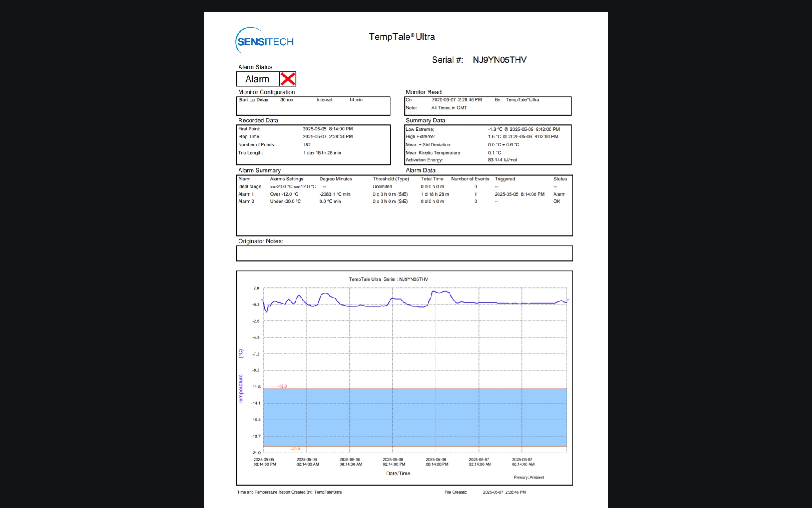
Task: Click the blue shaded ideal range area
Action: coord(415,417)
